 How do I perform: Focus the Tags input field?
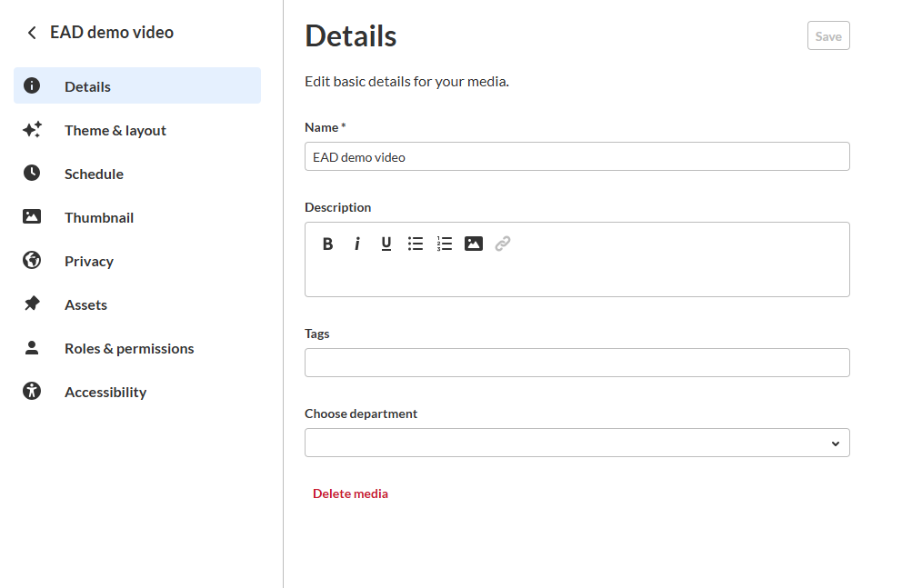coord(577,363)
